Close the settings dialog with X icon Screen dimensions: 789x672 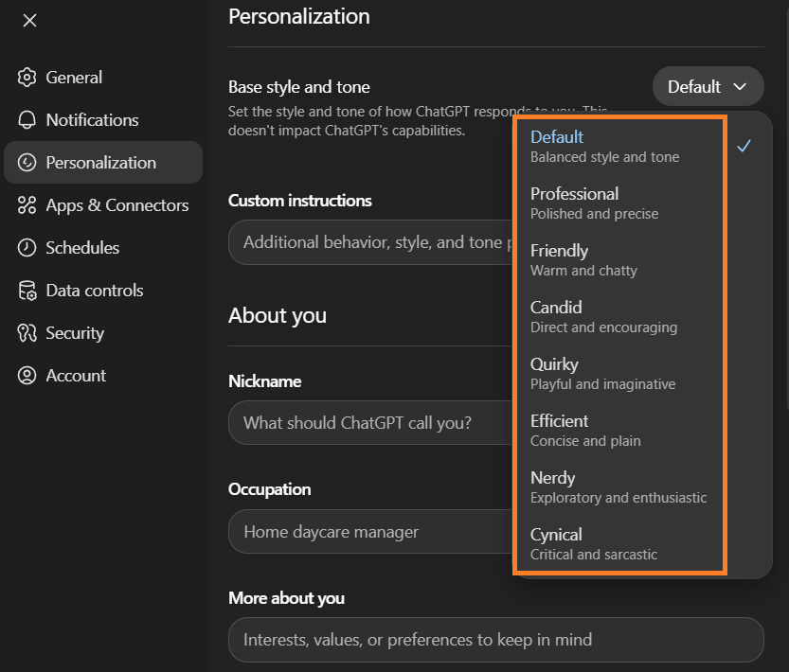tap(29, 21)
